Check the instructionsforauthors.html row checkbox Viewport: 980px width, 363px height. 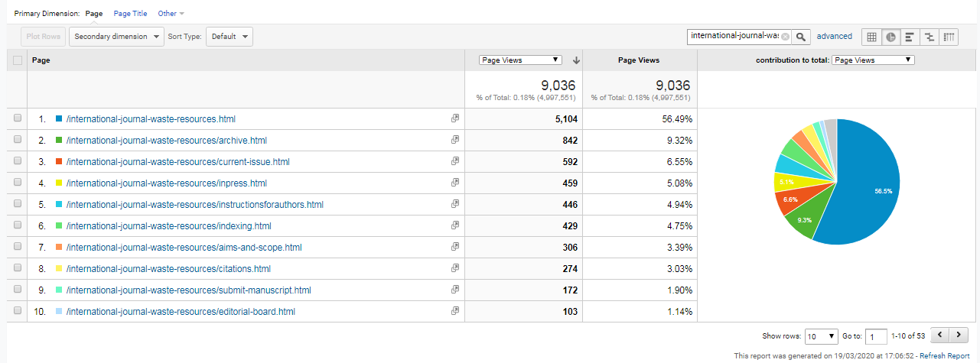[18, 204]
